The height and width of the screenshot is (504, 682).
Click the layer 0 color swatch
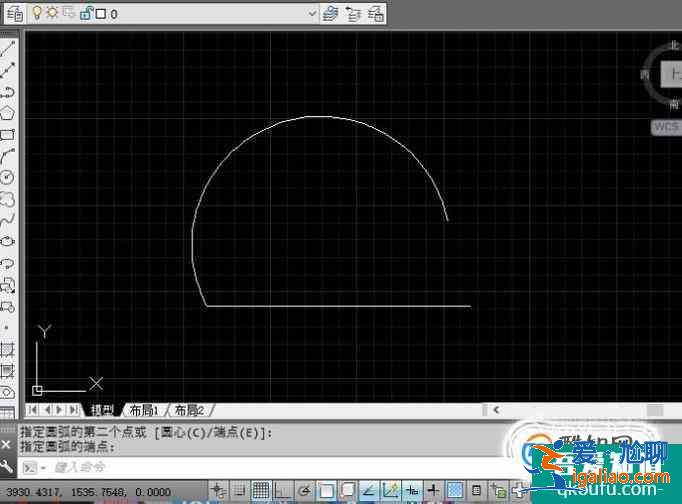click(101, 14)
